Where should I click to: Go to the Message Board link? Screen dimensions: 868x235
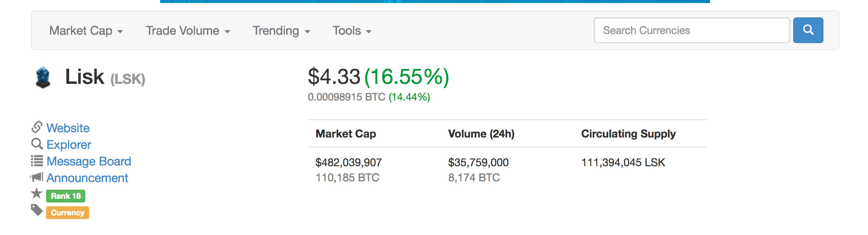89,161
